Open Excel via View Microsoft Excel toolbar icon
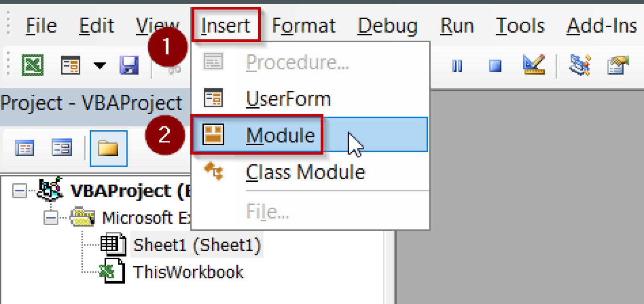644x304 pixels. coord(31,65)
